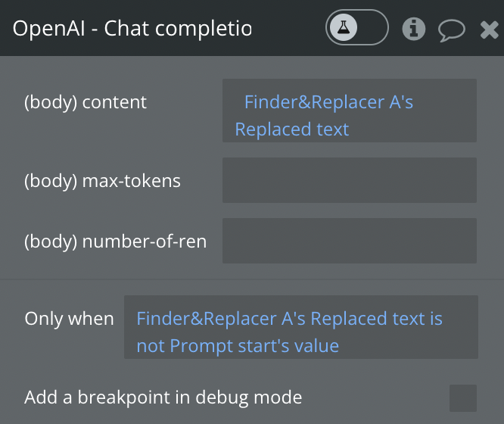The image size is (504, 424).
Task: Click the flask icon inside the toggle
Action: [x=344, y=29]
